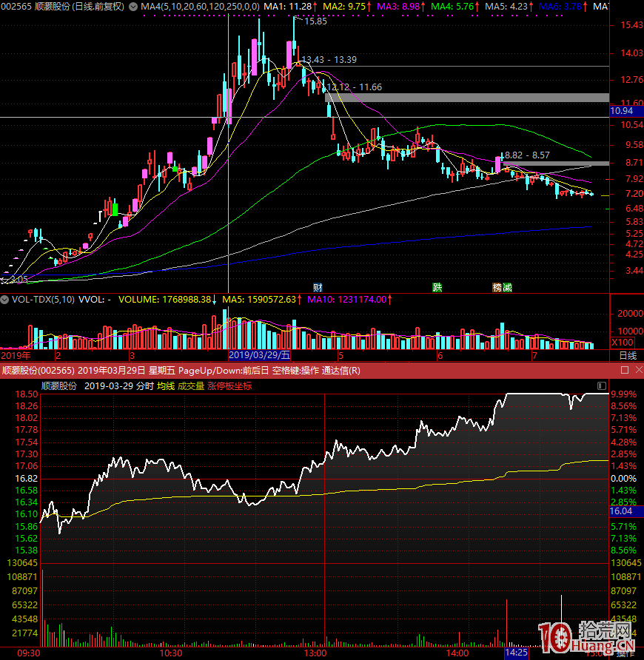Click the 12.12 - 11.66 gap label
Image resolution: width=644 pixels, height=660 pixels.
tap(355, 87)
